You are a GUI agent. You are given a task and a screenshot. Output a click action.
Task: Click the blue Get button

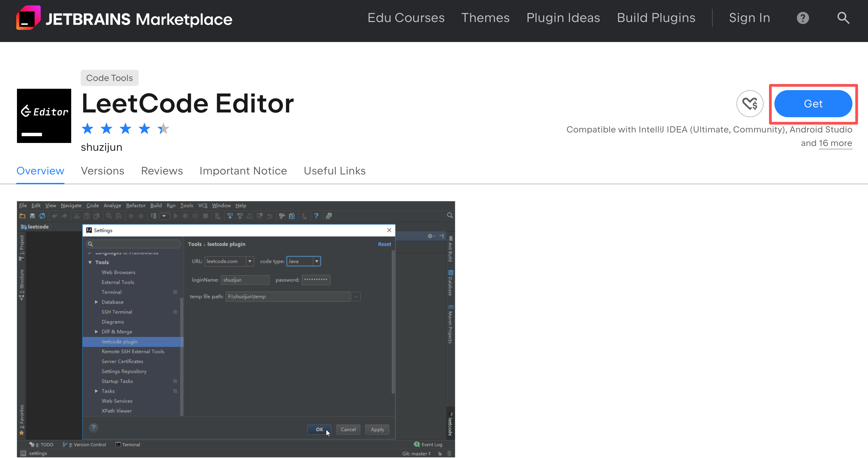813,104
